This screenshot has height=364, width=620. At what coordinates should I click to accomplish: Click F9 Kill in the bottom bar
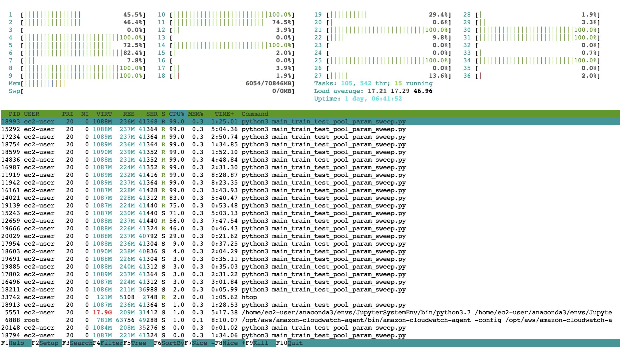pos(261,343)
